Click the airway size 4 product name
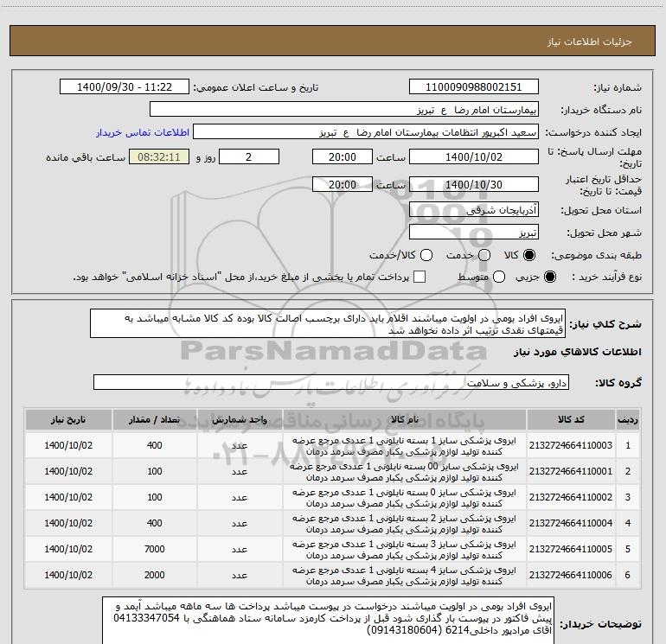 tap(405, 575)
